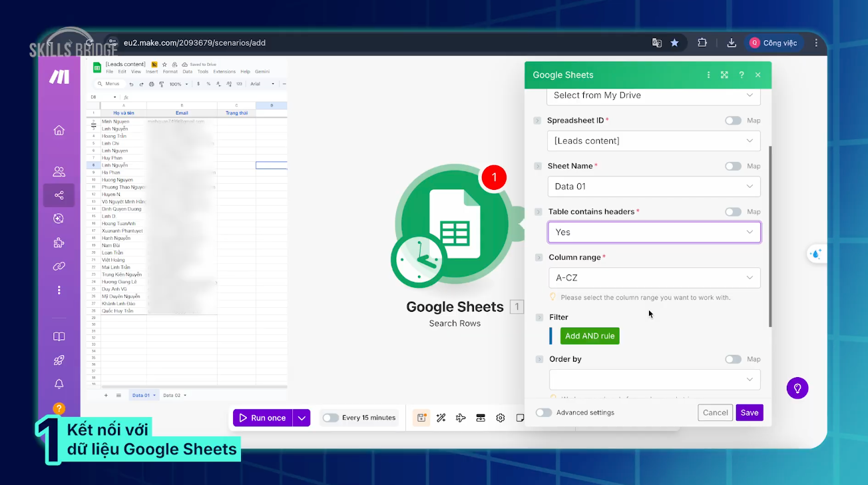
Task: Turn on the Every 15 minutes schedule
Action: [331, 418]
